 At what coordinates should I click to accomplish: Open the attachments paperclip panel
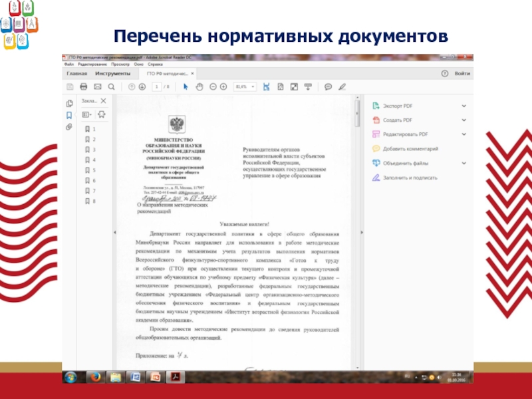68,126
